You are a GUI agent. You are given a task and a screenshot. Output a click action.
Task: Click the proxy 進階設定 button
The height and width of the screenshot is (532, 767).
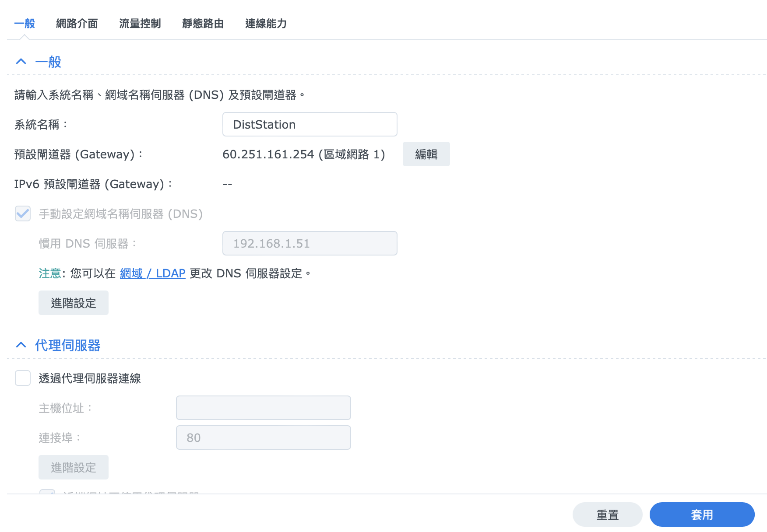(74, 468)
